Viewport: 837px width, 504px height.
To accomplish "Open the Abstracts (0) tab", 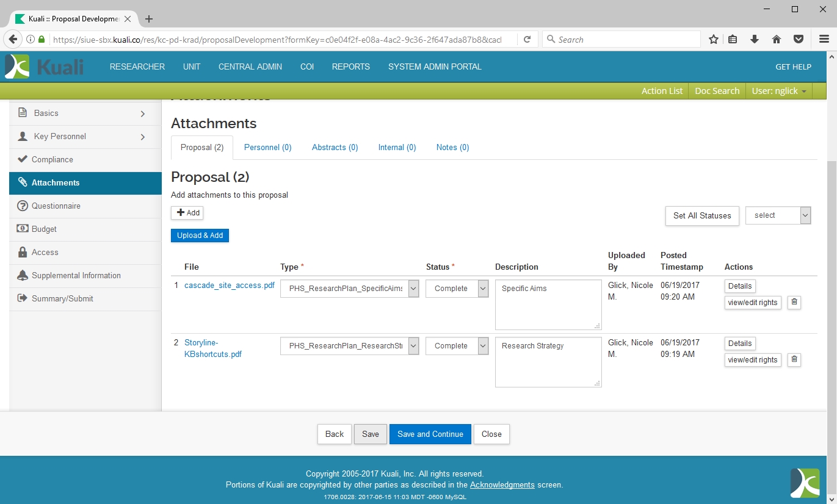I will [x=335, y=148].
